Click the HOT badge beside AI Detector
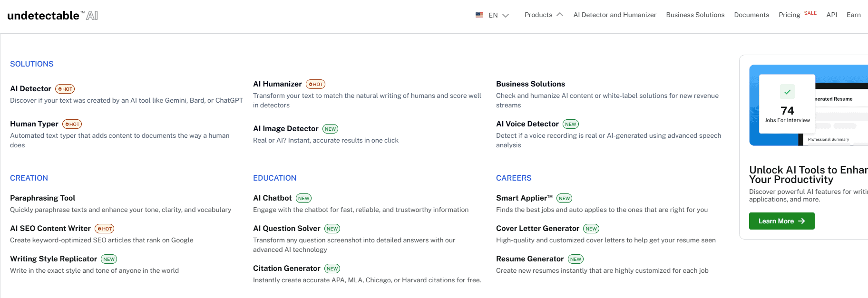Viewport: 868px width, 298px height. pyautogui.click(x=65, y=89)
